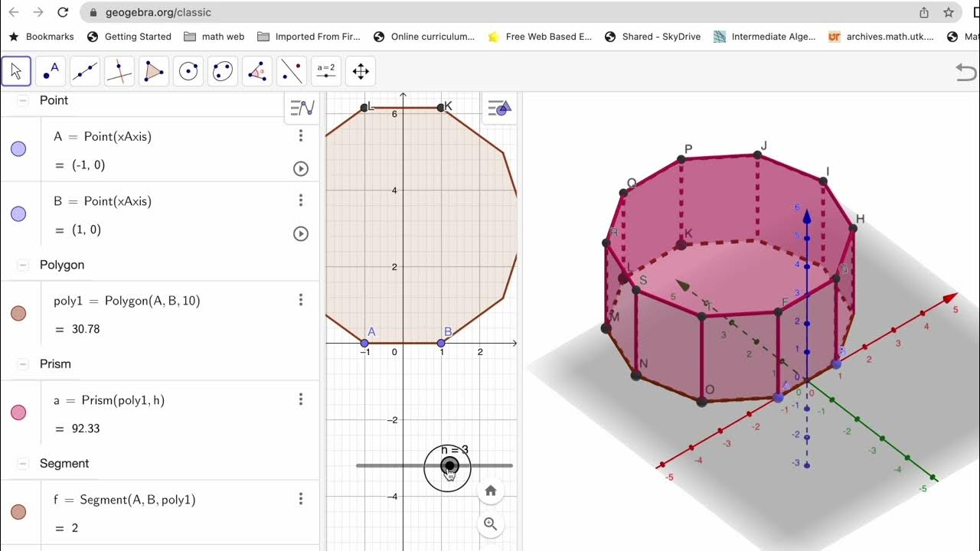Click the f = Segment(A, B, poly1) definition
The height and width of the screenshot is (551, 980).
125,500
